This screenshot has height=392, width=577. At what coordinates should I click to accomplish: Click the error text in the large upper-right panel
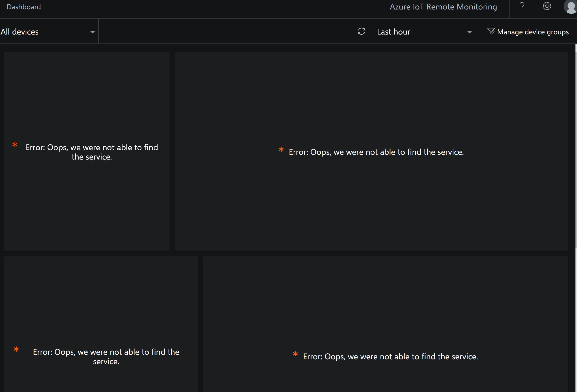click(376, 152)
